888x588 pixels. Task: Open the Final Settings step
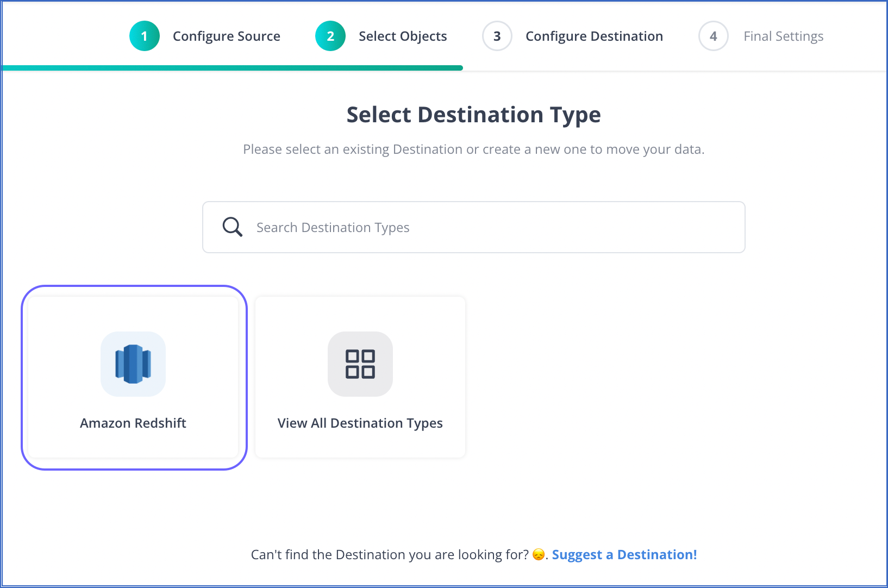pyautogui.click(x=784, y=36)
